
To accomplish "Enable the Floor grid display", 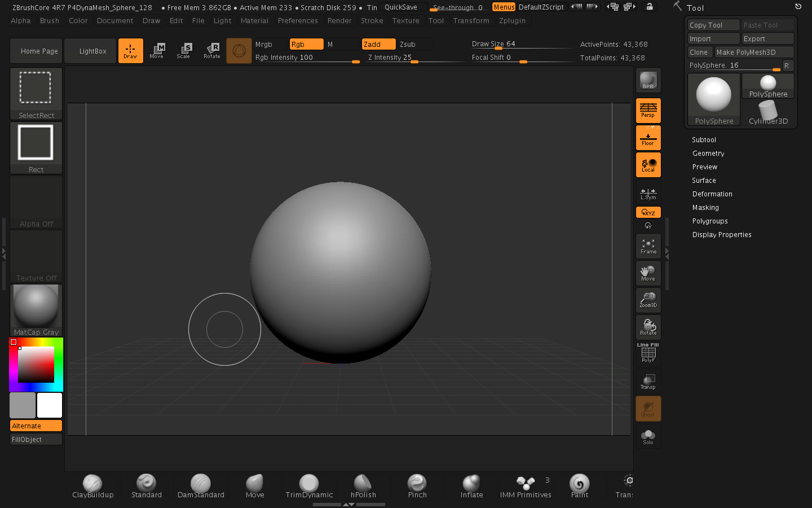I will click(648, 137).
